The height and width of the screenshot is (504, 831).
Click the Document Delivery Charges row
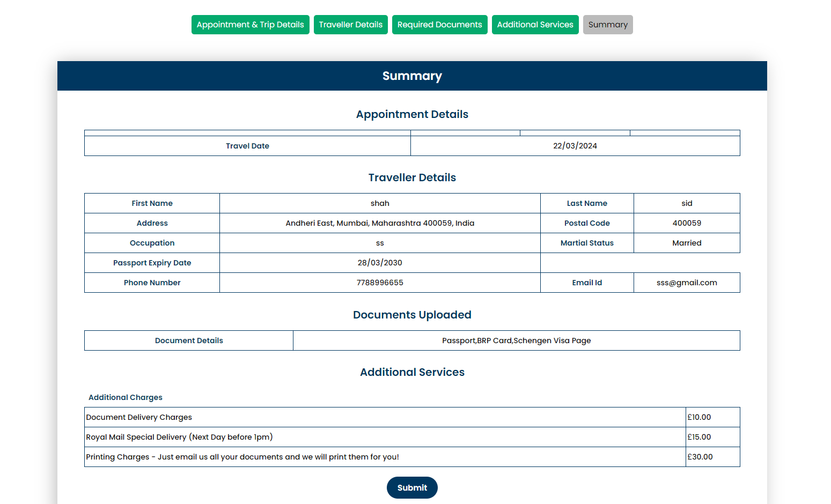pyautogui.click(x=139, y=417)
